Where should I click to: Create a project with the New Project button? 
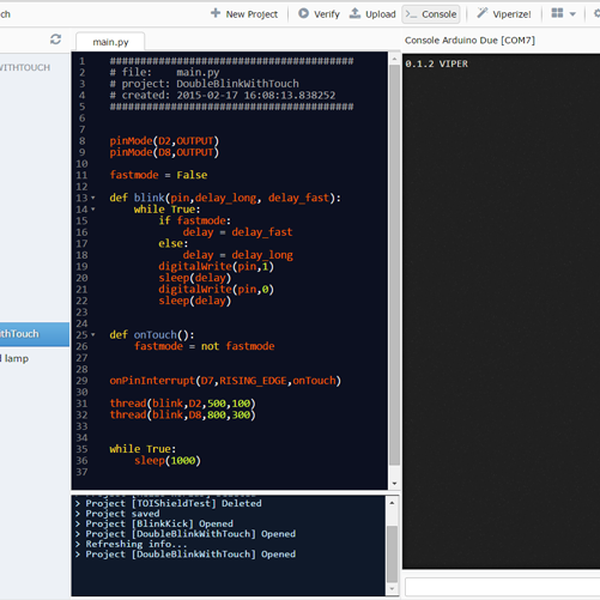click(x=244, y=14)
